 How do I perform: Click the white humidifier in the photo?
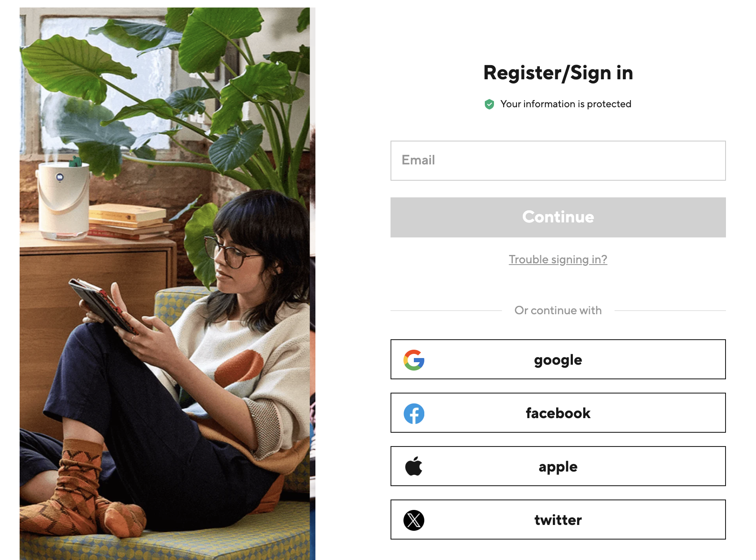[63, 200]
